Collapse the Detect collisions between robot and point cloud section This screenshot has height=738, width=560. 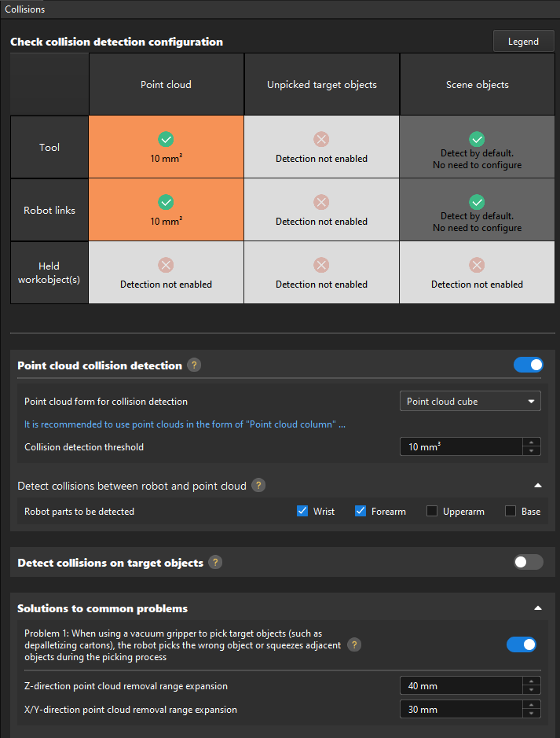(537, 486)
